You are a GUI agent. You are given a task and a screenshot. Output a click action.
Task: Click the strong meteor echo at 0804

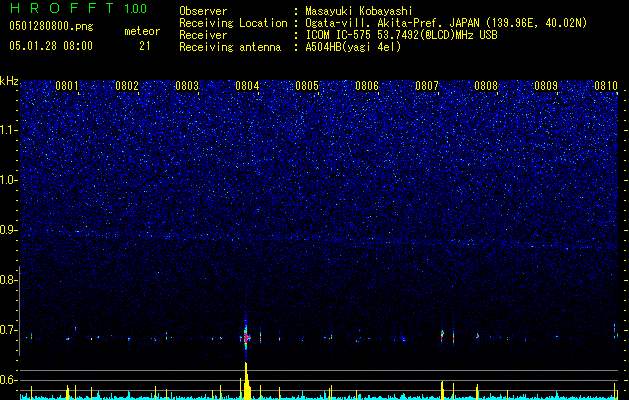click(x=246, y=337)
